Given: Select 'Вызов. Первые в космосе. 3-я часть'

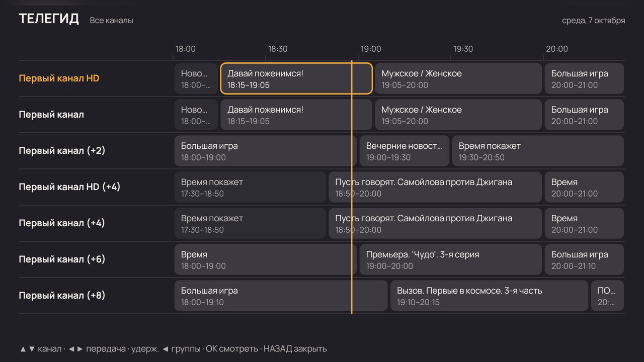Looking at the screenshot, I should pos(489,296).
